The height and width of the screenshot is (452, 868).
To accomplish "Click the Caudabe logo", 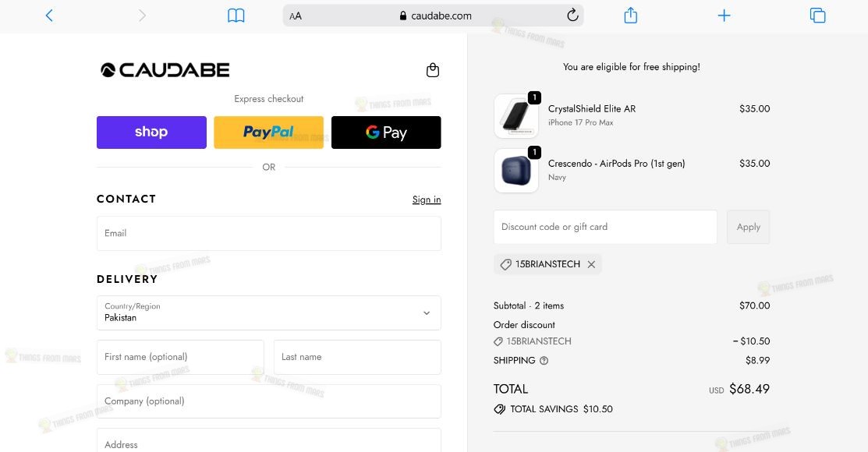I will (x=165, y=69).
